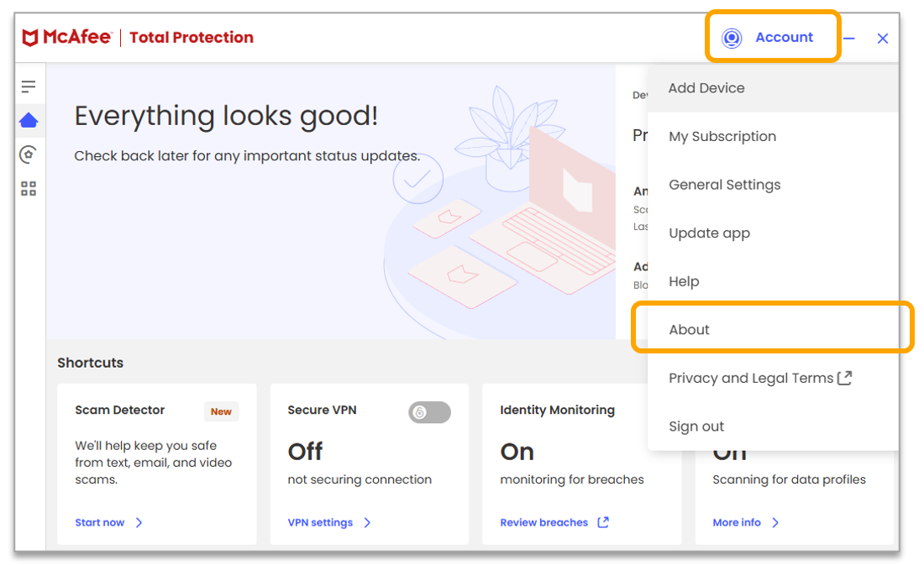Click external link icon beside Privacy and Legal Terms
Screen dimensions: 924x565
click(x=844, y=378)
